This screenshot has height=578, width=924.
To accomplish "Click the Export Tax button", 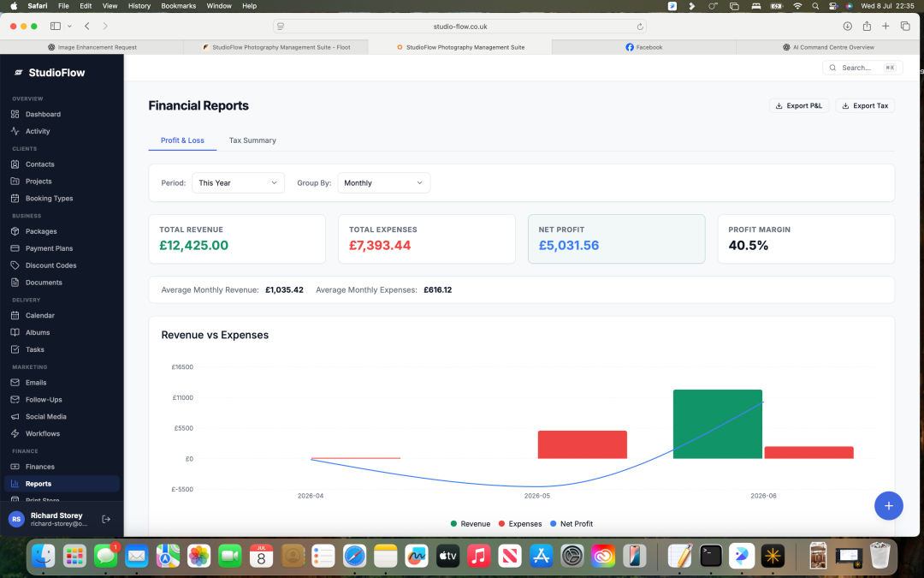I will click(x=865, y=105).
